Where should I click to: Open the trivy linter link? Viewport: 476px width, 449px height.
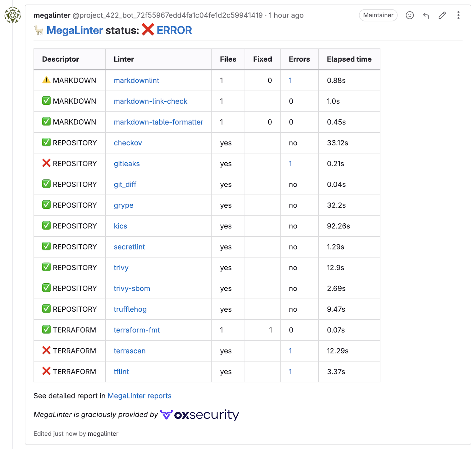[x=121, y=268]
